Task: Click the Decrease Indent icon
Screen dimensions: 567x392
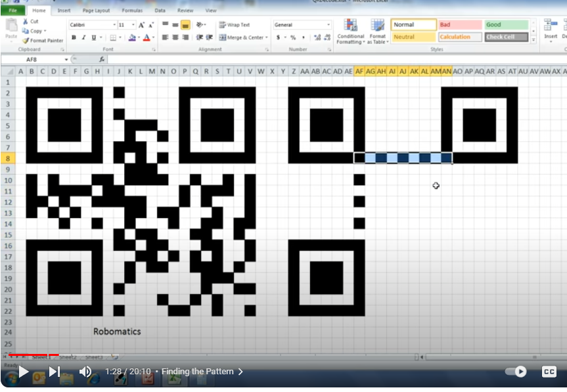Action: click(x=199, y=37)
